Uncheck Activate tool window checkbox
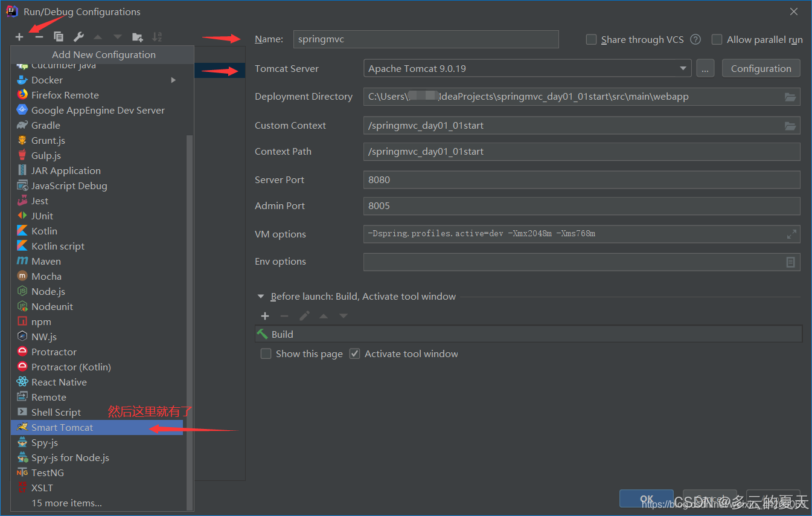The height and width of the screenshot is (516, 812). point(354,353)
